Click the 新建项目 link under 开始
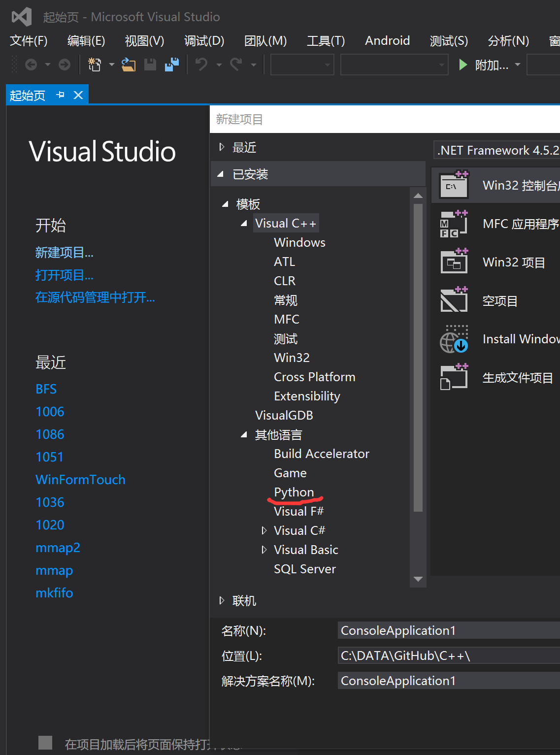 (65, 252)
